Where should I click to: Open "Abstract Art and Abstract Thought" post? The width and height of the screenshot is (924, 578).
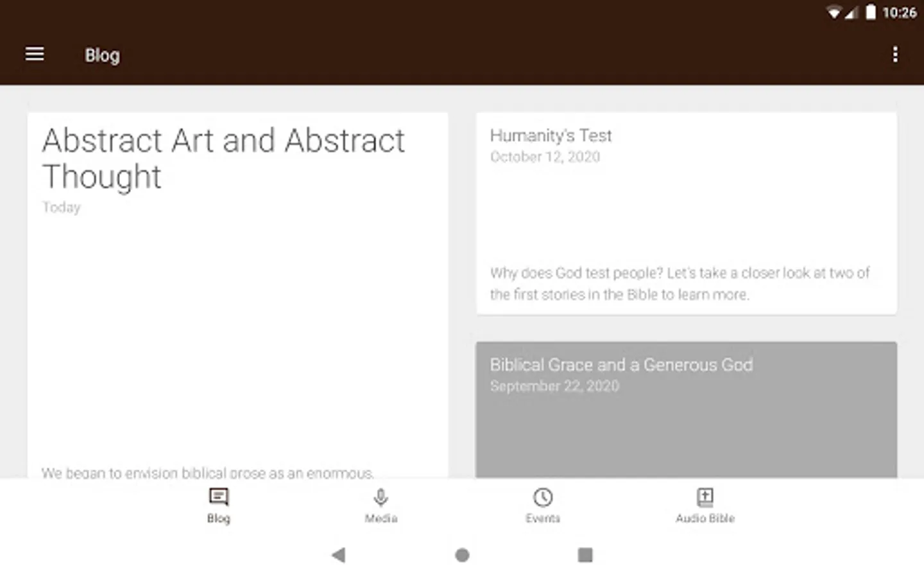click(223, 158)
